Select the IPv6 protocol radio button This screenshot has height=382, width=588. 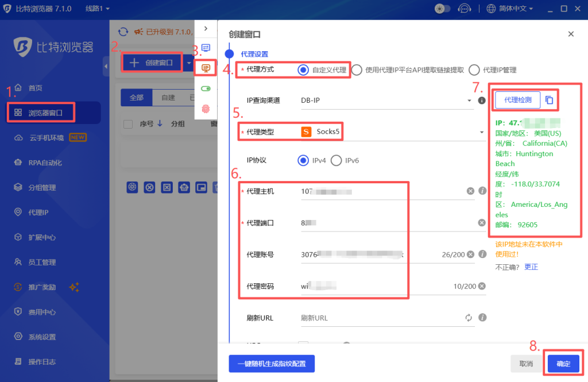tap(336, 161)
